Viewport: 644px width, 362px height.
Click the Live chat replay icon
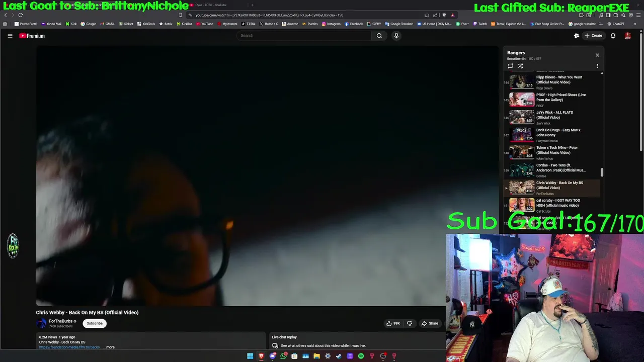[275, 346]
